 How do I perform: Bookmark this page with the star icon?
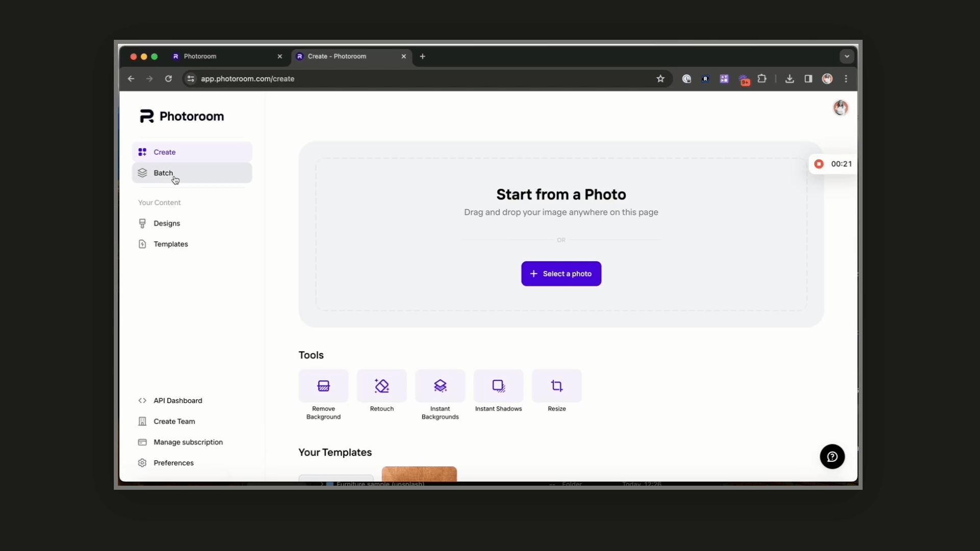660,79
